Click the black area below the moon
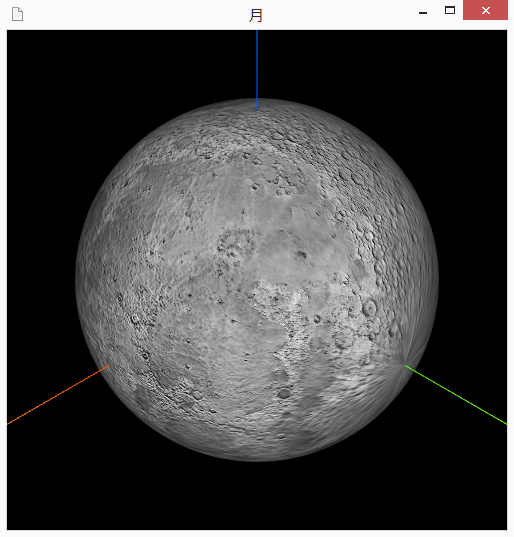Image resolution: width=514 pixels, height=537 pixels. (x=257, y=497)
